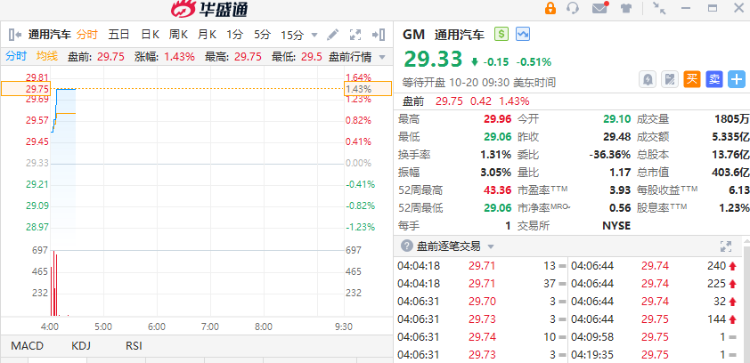Click the fullscreen chart icon in toolbar

point(355,34)
